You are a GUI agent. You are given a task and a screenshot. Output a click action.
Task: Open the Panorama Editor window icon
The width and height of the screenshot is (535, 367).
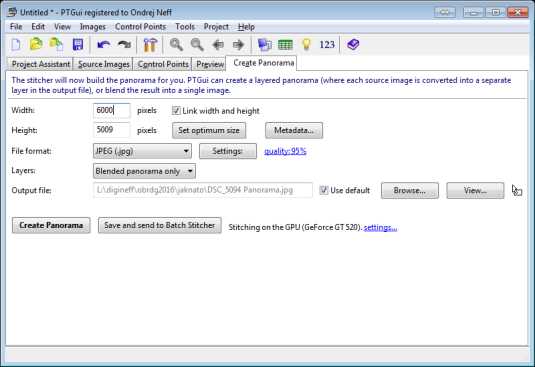264,45
